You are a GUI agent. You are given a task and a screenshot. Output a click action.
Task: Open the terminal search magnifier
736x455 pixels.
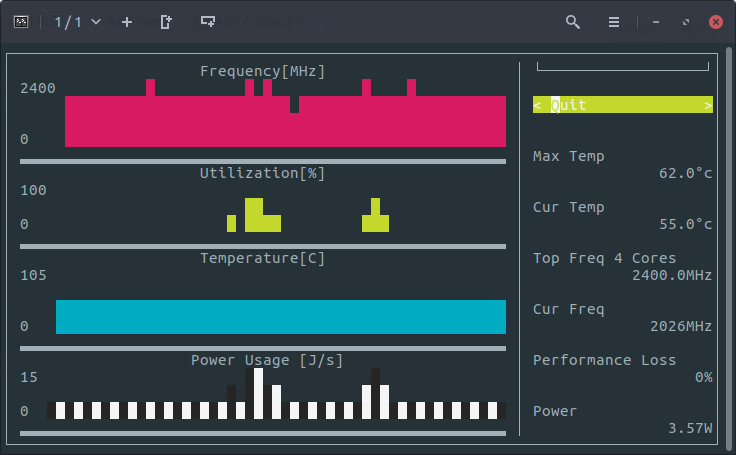coord(573,21)
